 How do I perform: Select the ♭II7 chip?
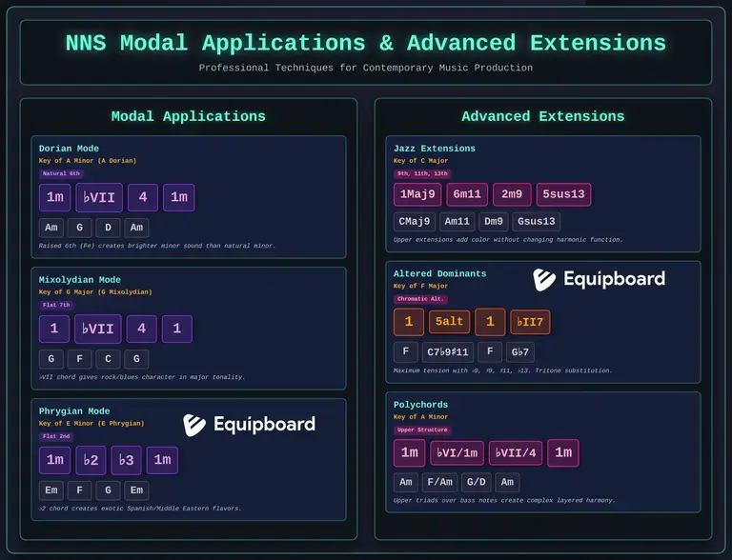point(530,322)
